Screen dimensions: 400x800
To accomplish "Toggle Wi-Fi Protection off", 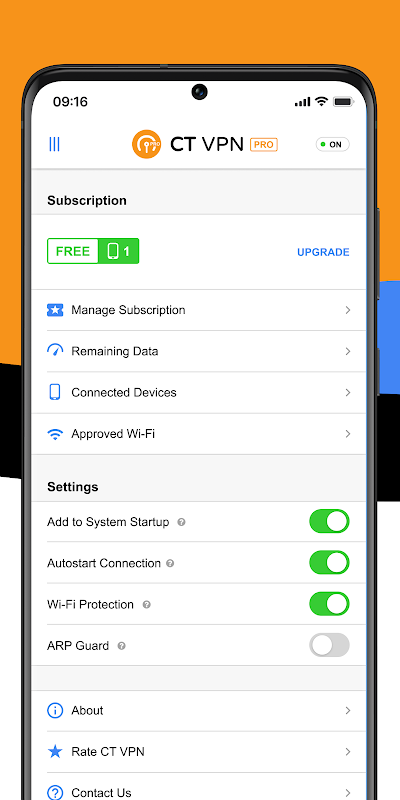I will coord(329,604).
